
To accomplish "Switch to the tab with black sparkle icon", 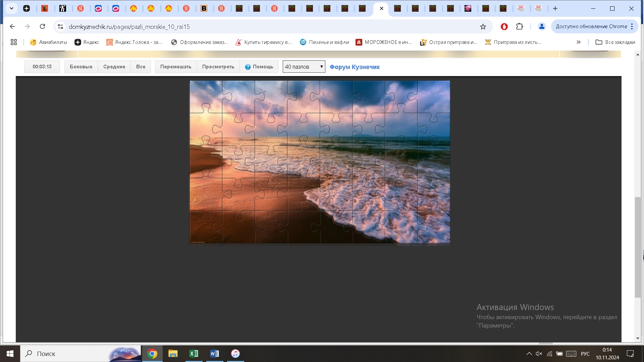I will pos(26,8).
